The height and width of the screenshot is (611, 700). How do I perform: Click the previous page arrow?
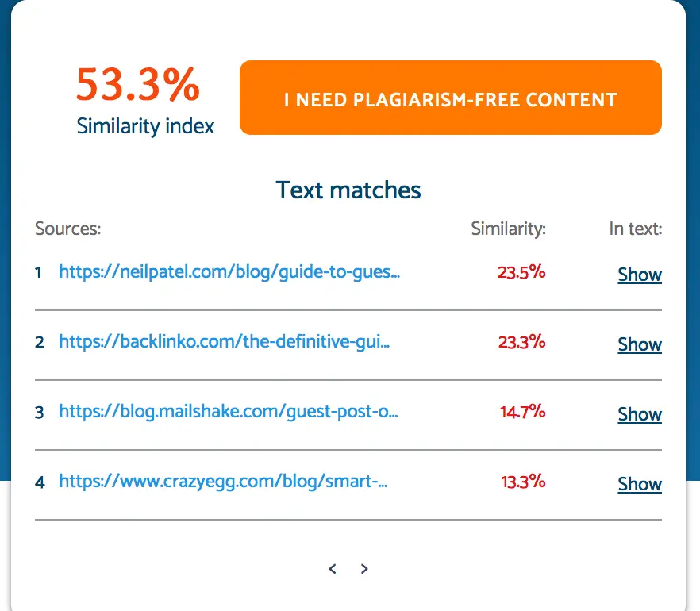pos(333,568)
